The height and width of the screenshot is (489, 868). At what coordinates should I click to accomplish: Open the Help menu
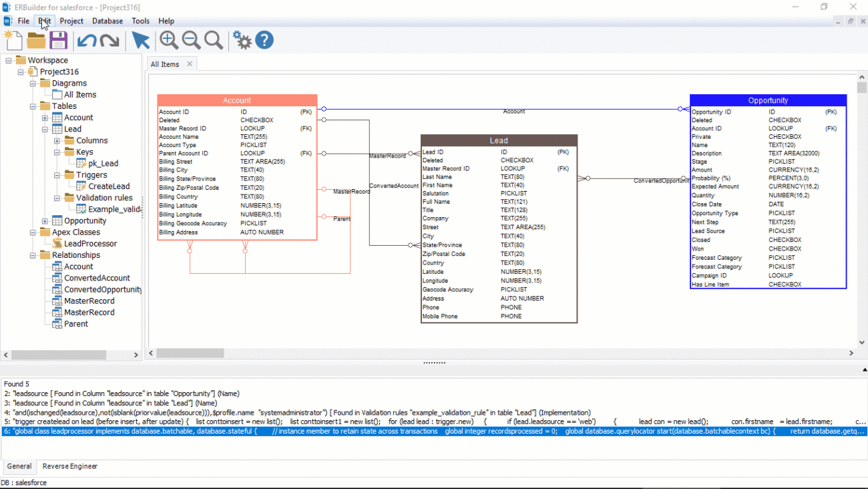coord(166,21)
